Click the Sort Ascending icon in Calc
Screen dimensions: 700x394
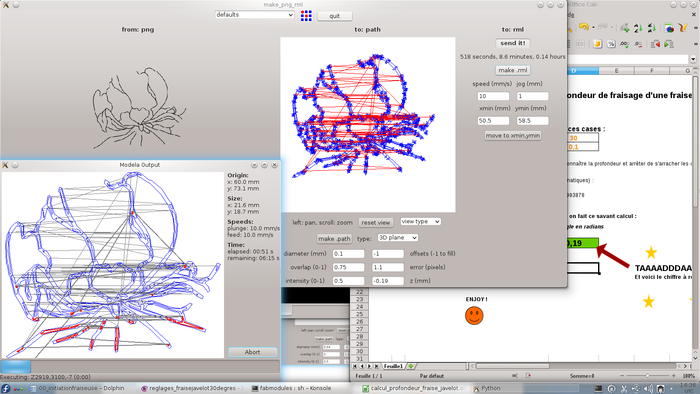coord(638,28)
